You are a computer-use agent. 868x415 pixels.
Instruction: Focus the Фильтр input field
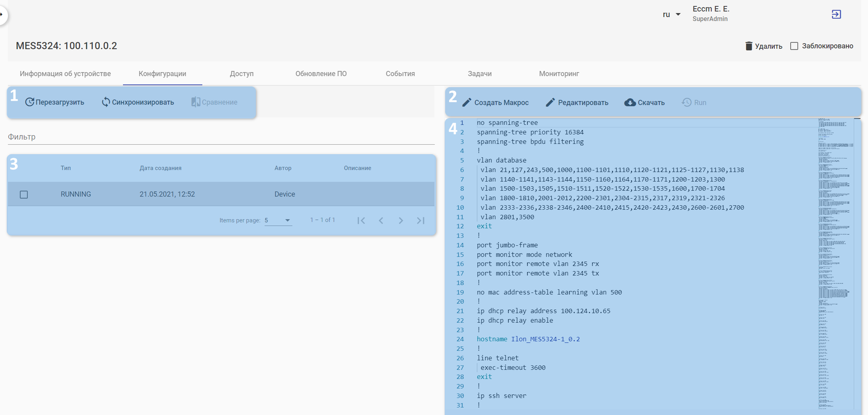point(221,137)
